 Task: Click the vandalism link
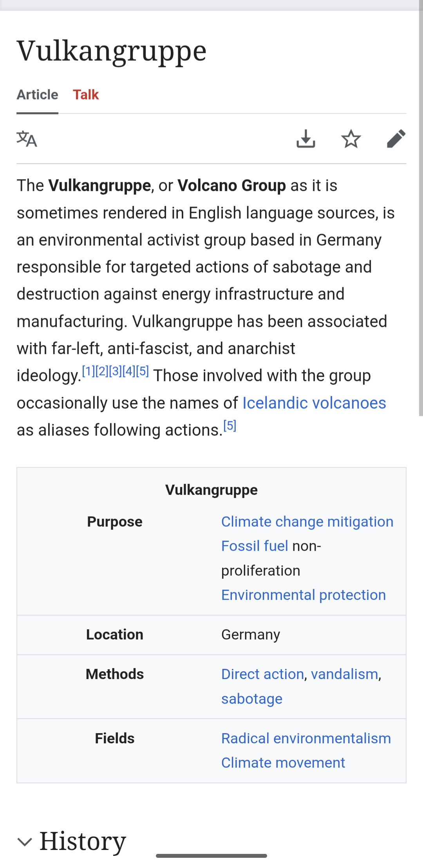coord(345,674)
